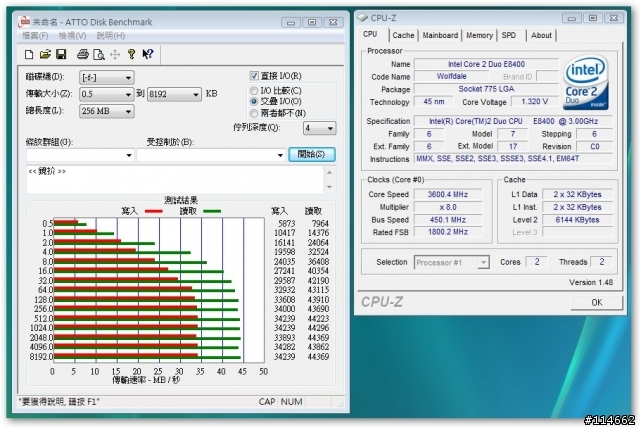Image resolution: width=640 pixels, height=428 pixels.
Task: Maximize the ATTO Disk Benchmark window
Action: point(312,22)
